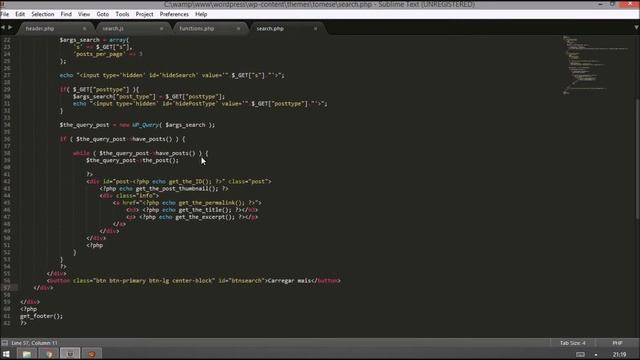Click the 21:19 taskbar clock

click(x=619, y=354)
